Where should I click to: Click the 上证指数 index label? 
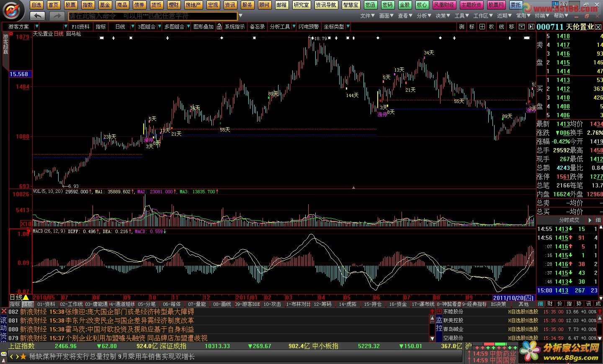(22, 346)
